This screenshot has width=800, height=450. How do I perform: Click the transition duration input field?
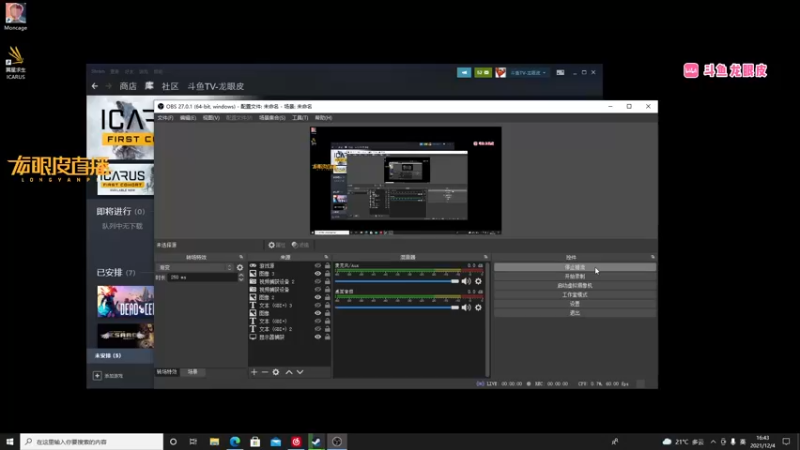point(202,277)
